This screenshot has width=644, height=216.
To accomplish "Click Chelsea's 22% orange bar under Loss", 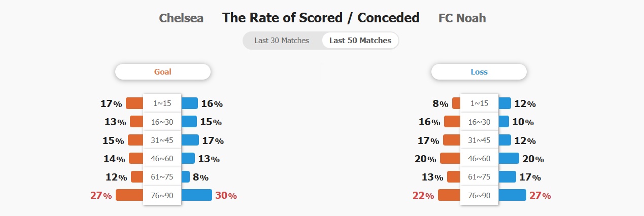I will (x=449, y=195).
